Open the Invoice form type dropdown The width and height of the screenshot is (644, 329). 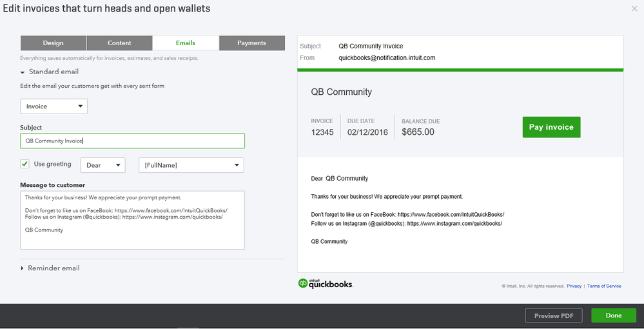(x=54, y=106)
